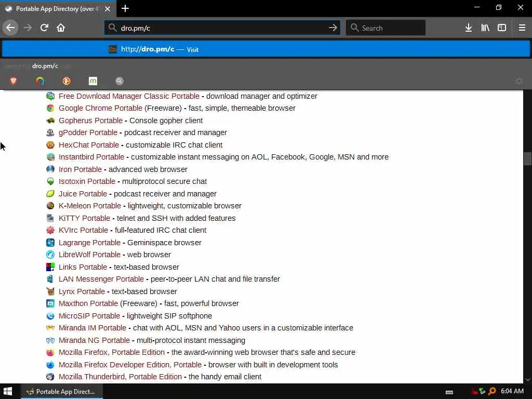The height and width of the screenshot is (399, 532).
Task: Click the Maxthon Portable icon
Action: (x=50, y=303)
